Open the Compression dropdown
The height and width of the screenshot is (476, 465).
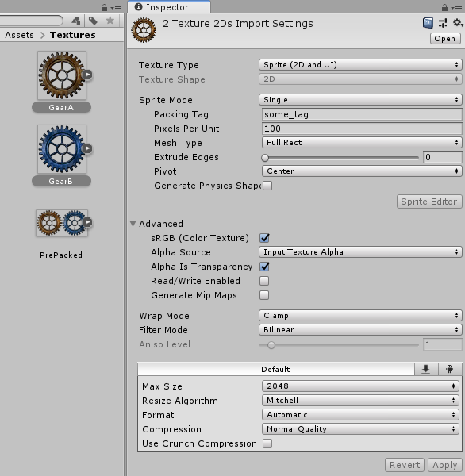pyautogui.click(x=360, y=428)
